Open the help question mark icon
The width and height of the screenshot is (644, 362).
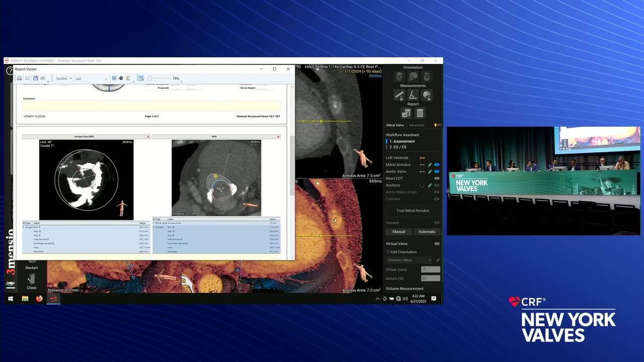[10, 71]
